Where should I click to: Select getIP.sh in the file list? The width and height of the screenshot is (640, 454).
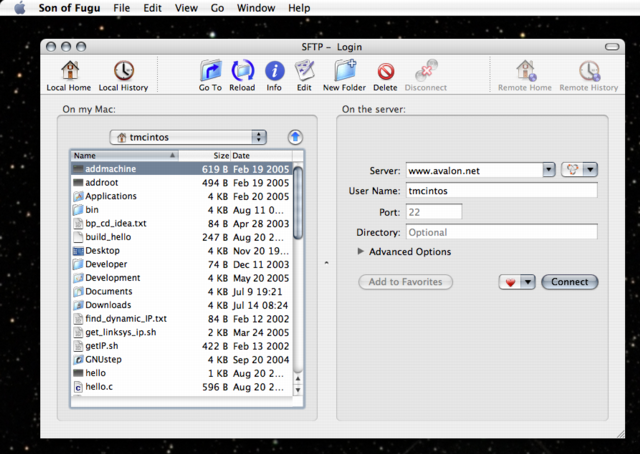(x=182, y=346)
